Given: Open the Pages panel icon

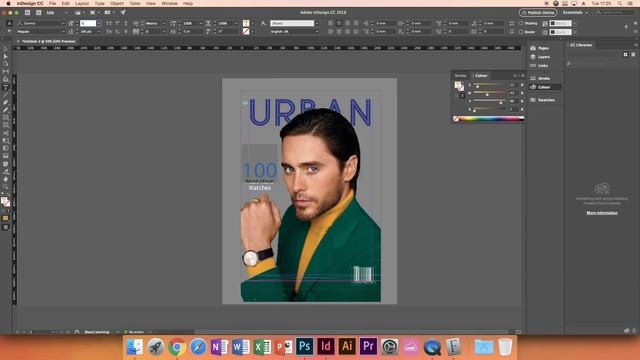Looking at the screenshot, I should click(533, 48).
